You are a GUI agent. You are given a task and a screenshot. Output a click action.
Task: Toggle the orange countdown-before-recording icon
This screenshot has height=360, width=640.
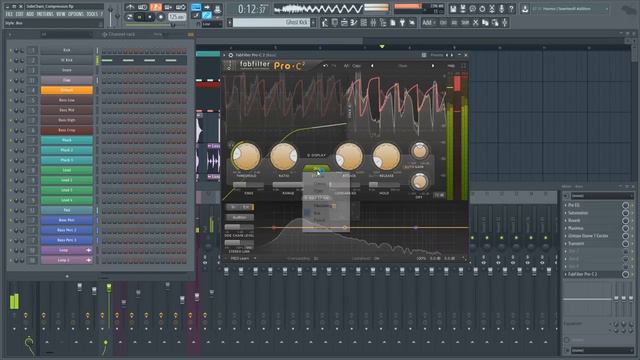(x=156, y=7)
